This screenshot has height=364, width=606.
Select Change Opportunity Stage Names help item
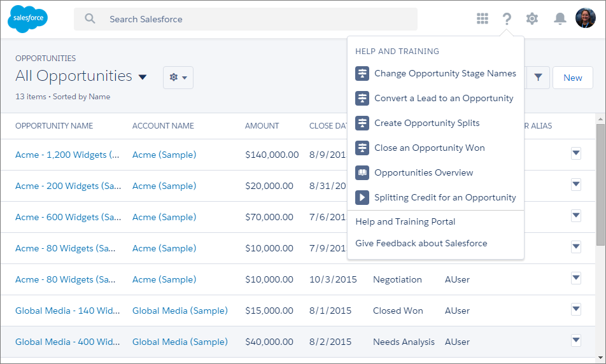pos(445,73)
